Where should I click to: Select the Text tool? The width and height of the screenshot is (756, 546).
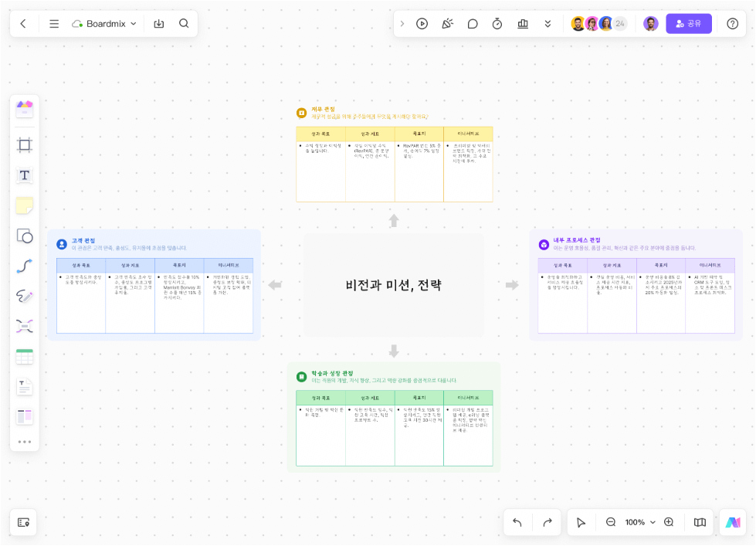point(25,175)
